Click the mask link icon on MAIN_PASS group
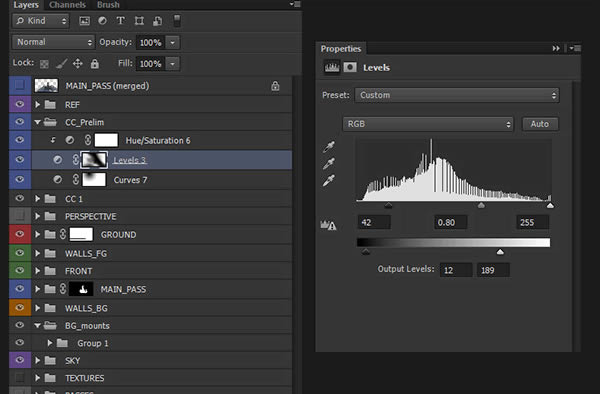The image size is (600, 394). pyautogui.click(x=63, y=289)
